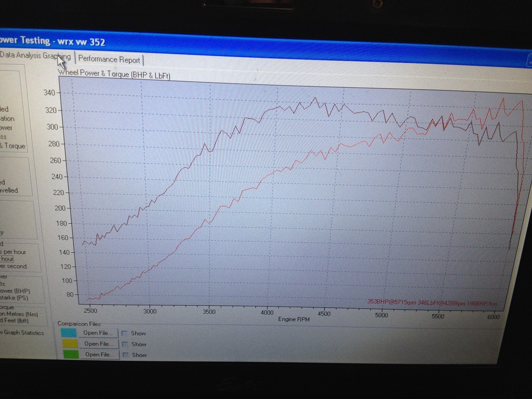Image resolution: width=532 pixels, height=399 pixels.
Task: Click the cyan comparison color swatch
Action: (69, 332)
